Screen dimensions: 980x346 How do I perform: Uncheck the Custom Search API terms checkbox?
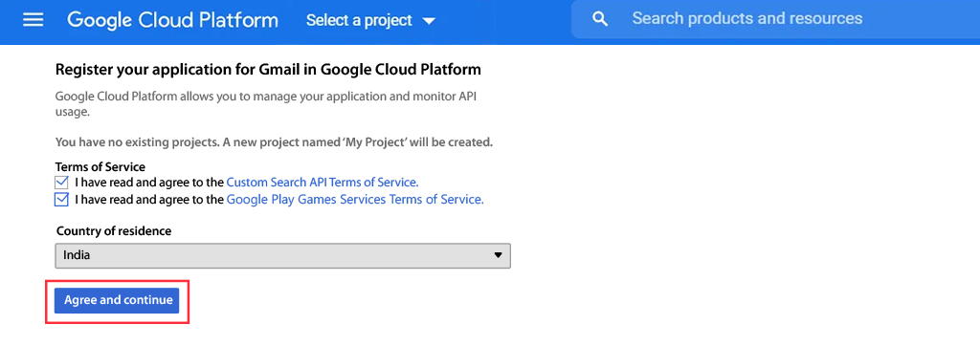pyautogui.click(x=61, y=183)
